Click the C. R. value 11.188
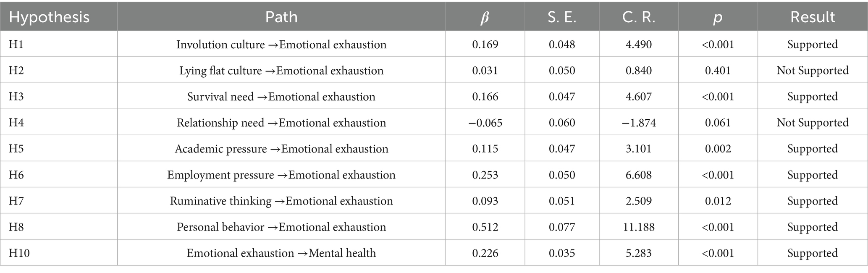Screen dimensions: 868x273 (x=638, y=227)
